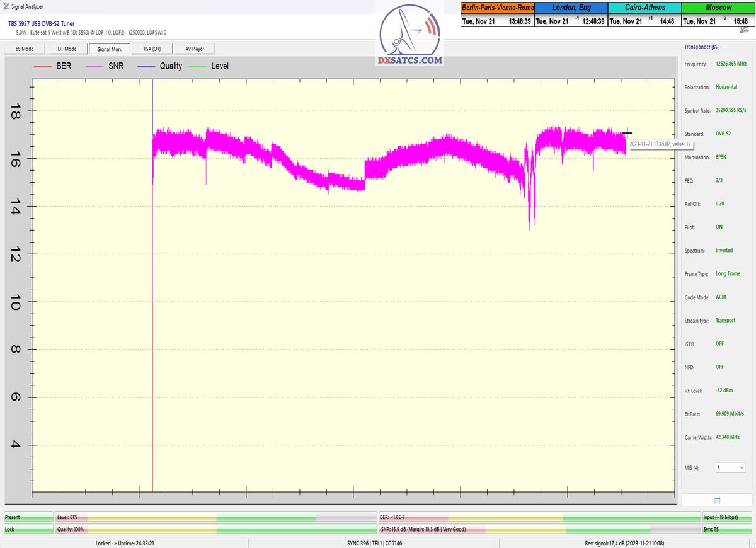Viewport: 756px width, 548px height.
Task: Switch to BS Mode tab
Action: point(25,49)
